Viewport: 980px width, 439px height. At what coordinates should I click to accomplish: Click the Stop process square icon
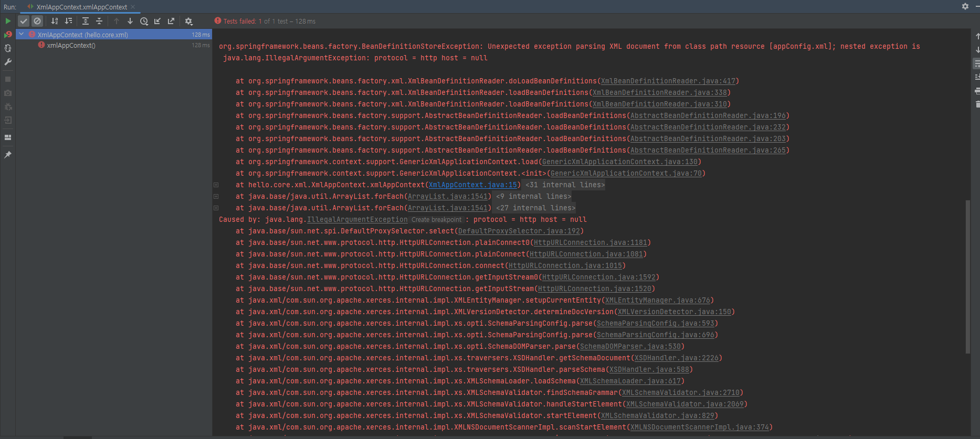pos(8,79)
